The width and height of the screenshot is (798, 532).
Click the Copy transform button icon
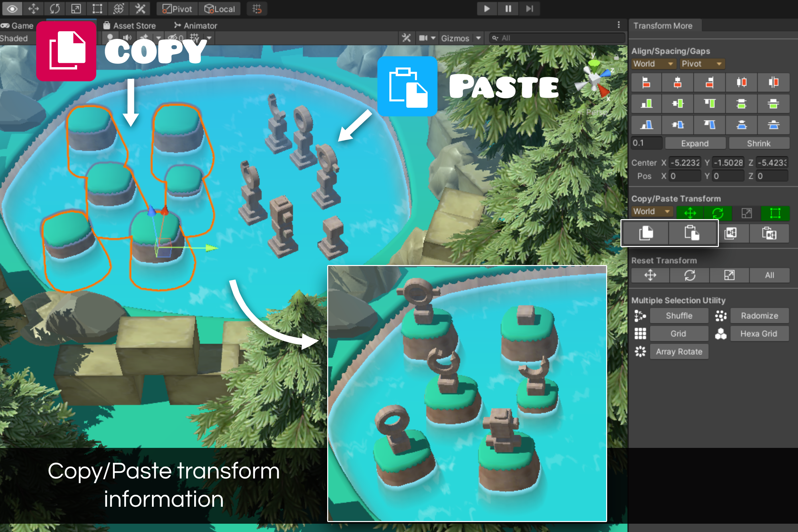(x=646, y=233)
